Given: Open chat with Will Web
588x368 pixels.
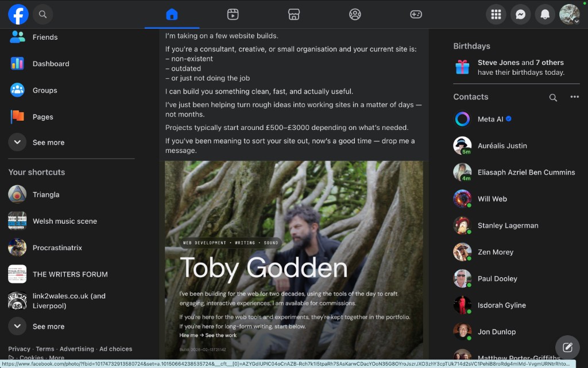Looking at the screenshot, I should click(492, 199).
